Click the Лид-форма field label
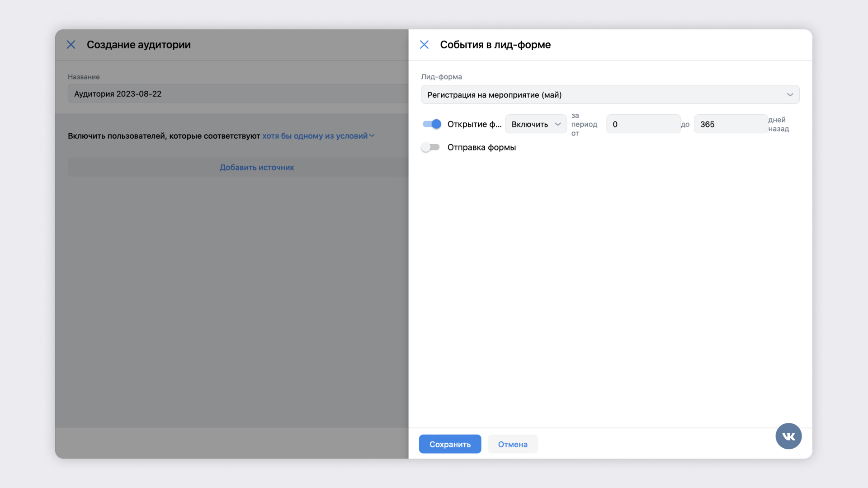 (x=441, y=77)
